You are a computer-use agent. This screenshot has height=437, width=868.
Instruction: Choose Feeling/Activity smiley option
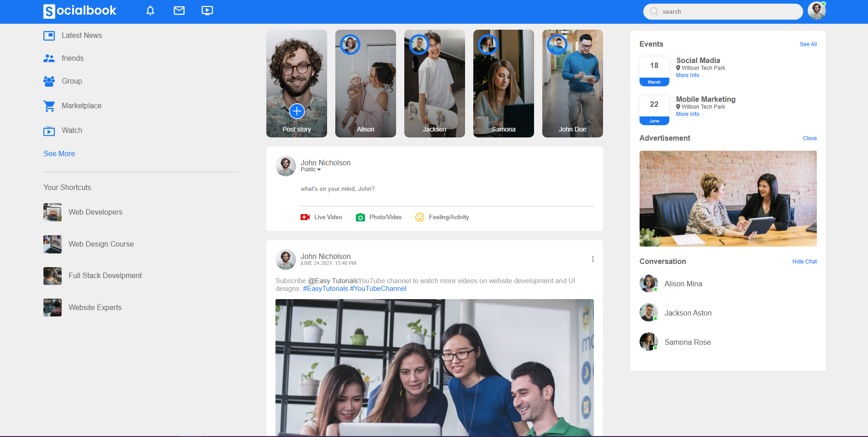click(420, 217)
